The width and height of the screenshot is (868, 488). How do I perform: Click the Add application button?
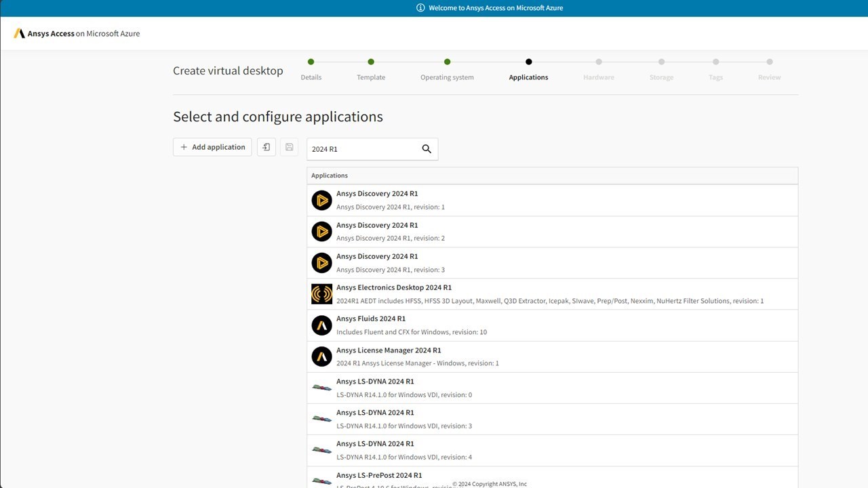click(x=212, y=147)
